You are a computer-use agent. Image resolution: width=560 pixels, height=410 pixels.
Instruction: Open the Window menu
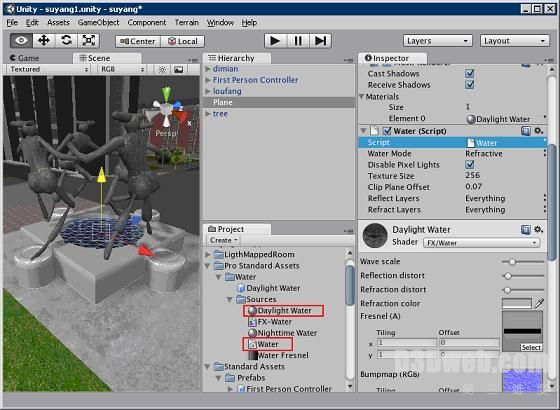coord(220,22)
